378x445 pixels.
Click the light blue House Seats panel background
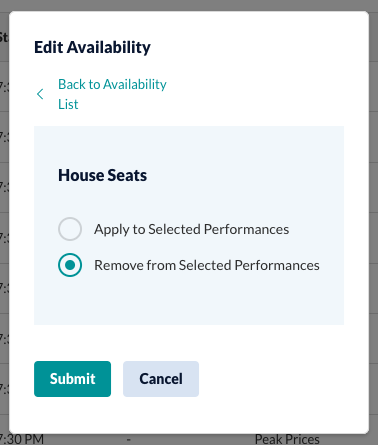point(189,300)
